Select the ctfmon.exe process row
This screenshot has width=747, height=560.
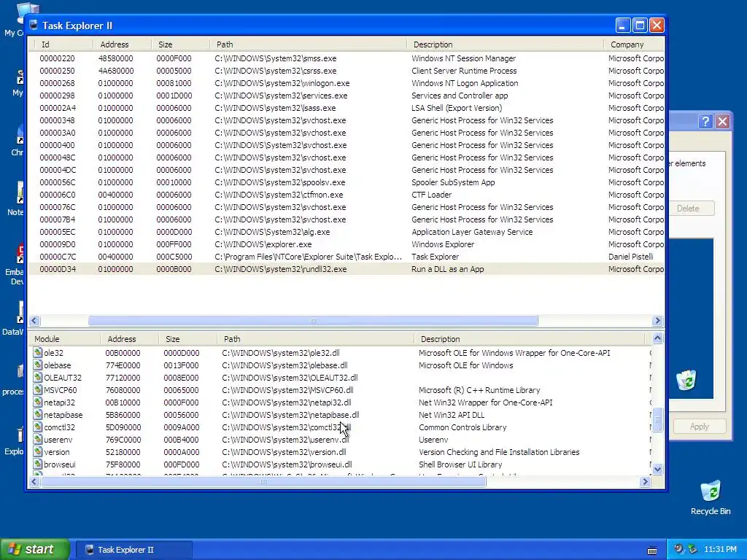click(346, 194)
